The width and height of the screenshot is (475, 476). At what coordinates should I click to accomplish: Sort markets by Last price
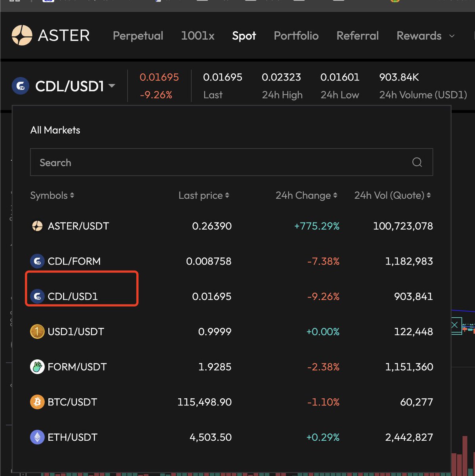point(204,196)
